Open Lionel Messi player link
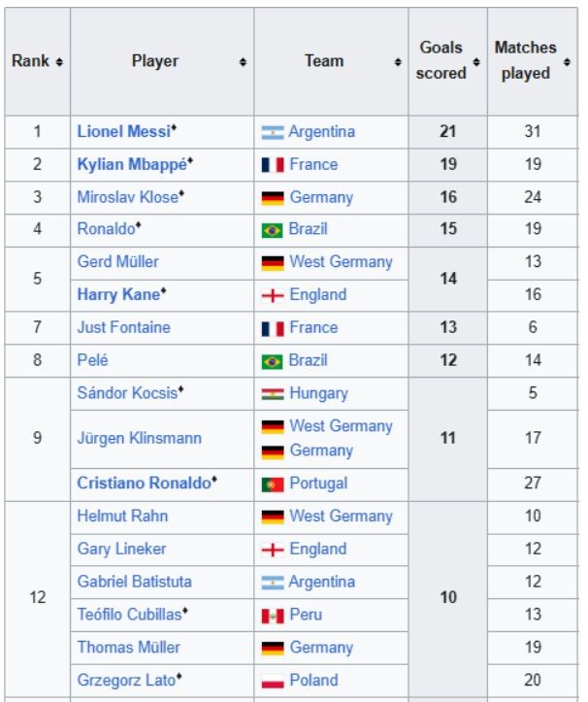Viewport: 588px width, 702px height. pos(124,132)
